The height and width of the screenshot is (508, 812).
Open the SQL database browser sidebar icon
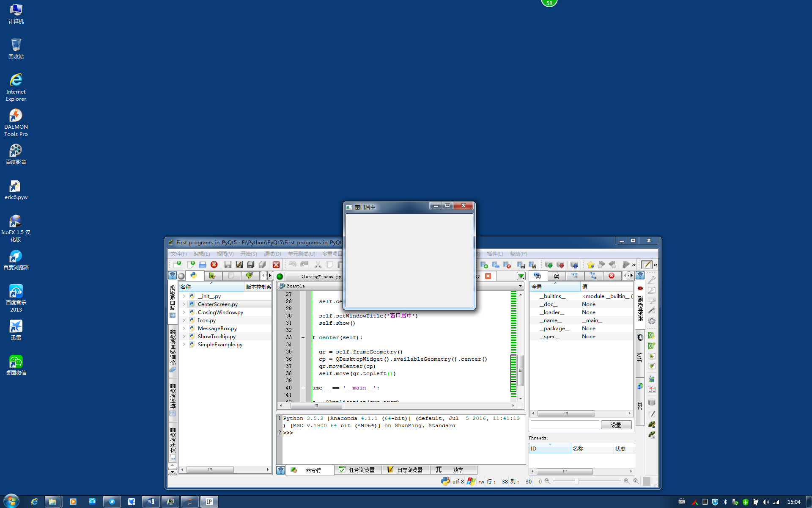pos(652,402)
